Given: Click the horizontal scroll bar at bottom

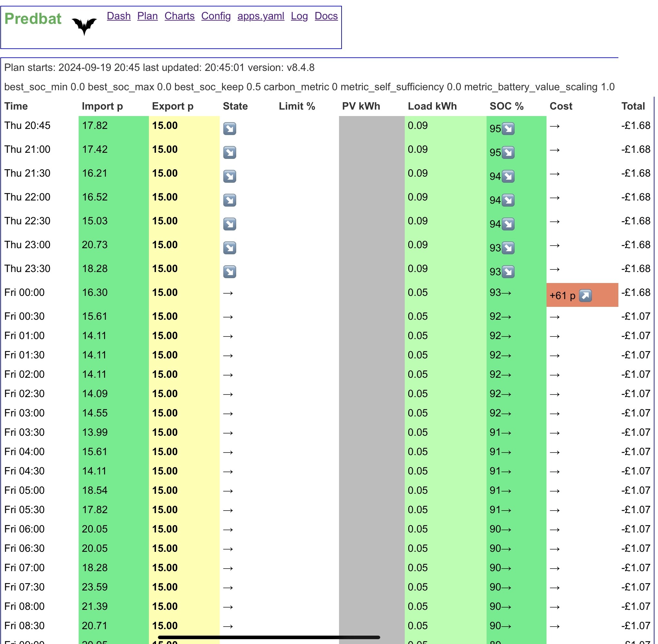Looking at the screenshot, I should 269,637.
